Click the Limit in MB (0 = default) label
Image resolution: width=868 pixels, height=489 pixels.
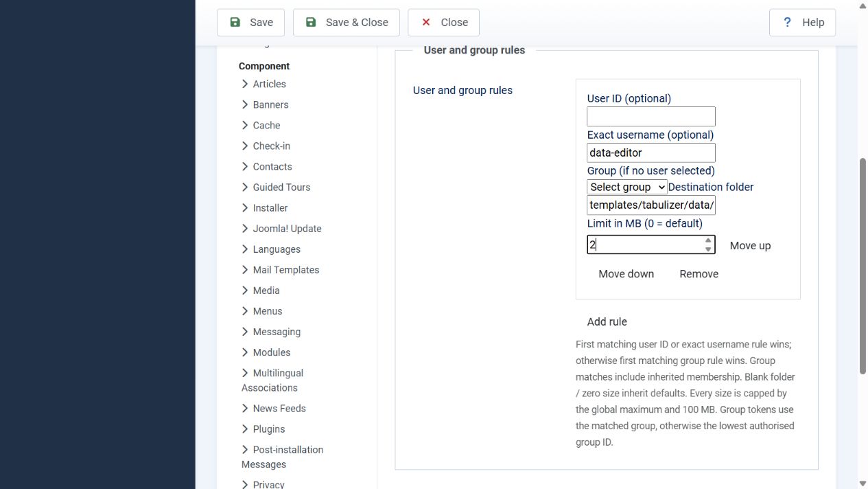(645, 223)
